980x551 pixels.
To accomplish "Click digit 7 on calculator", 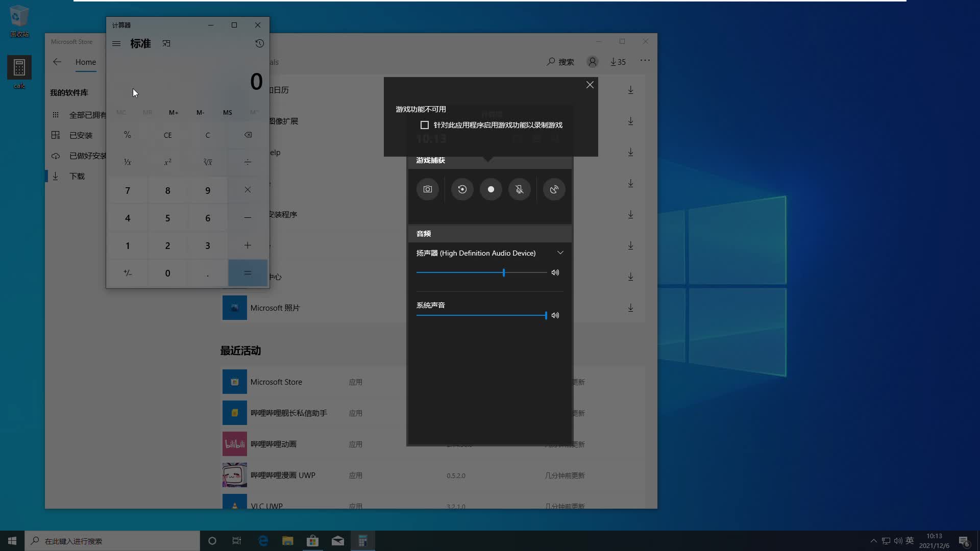I will coord(128,190).
